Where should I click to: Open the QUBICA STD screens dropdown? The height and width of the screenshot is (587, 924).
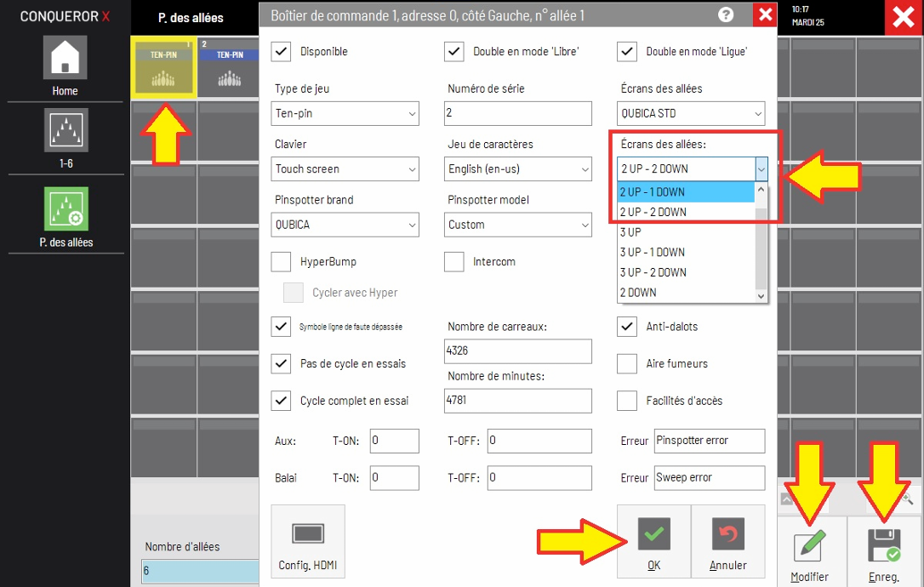coord(691,113)
